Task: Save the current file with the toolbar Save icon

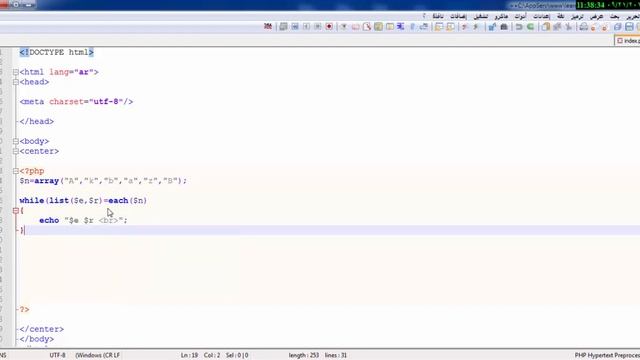Action: (x=629, y=27)
